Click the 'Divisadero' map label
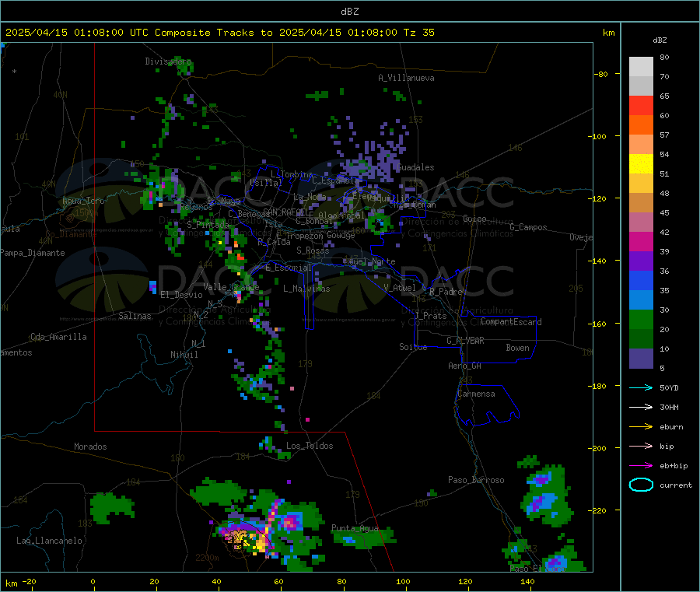The height and width of the screenshot is (592, 700). tap(168, 61)
